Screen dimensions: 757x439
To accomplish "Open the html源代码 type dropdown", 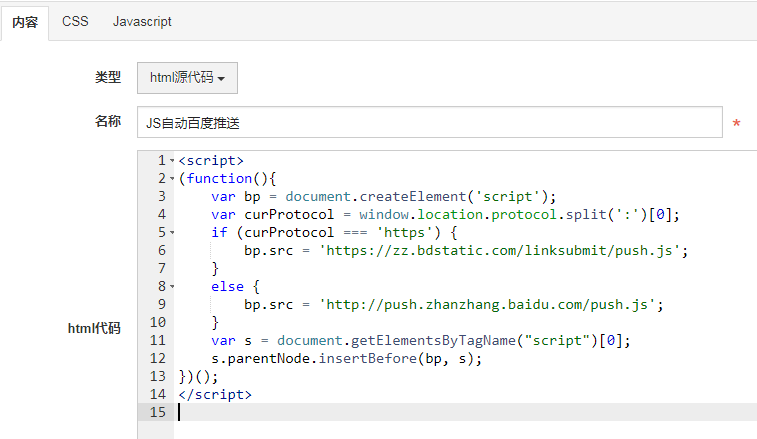I will point(187,78).
